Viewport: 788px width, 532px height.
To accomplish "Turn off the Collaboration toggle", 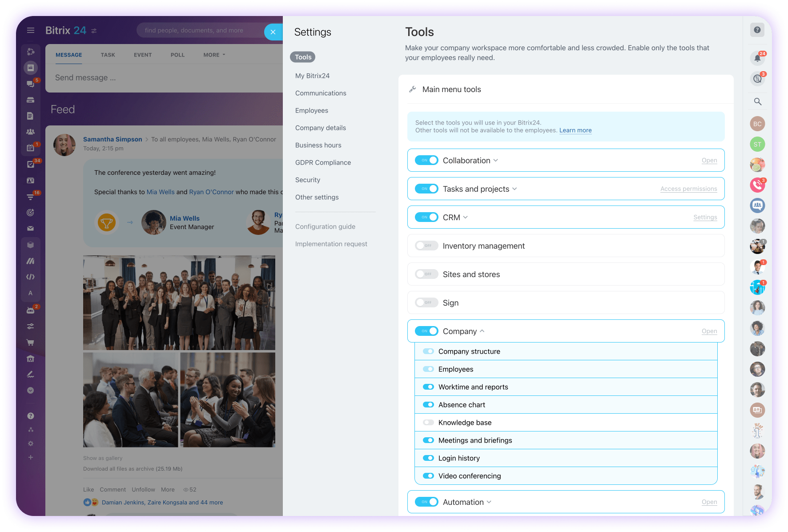I will tap(426, 160).
